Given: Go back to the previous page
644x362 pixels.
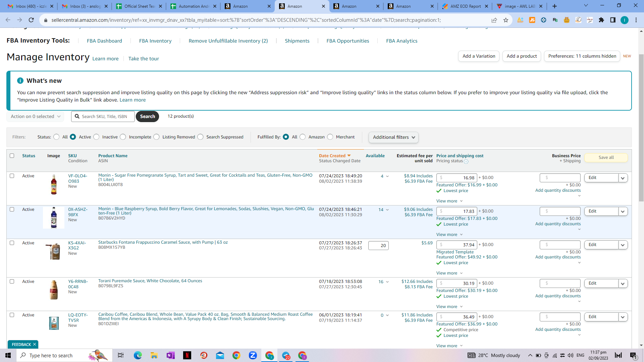Looking at the screenshot, I should click(x=8, y=20).
